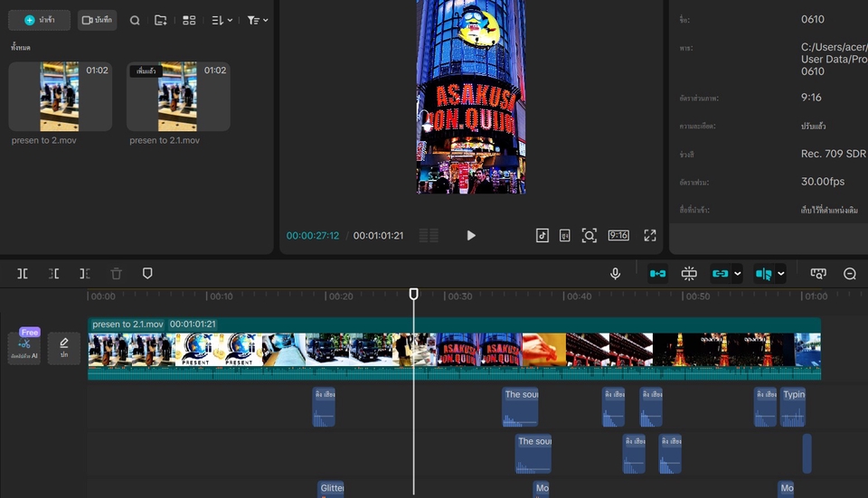Enter fullscreen preview
Screen dimensions: 868x498
650,236
